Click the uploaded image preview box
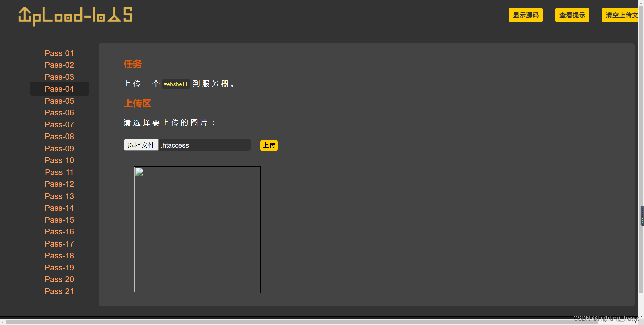 (197, 230)
